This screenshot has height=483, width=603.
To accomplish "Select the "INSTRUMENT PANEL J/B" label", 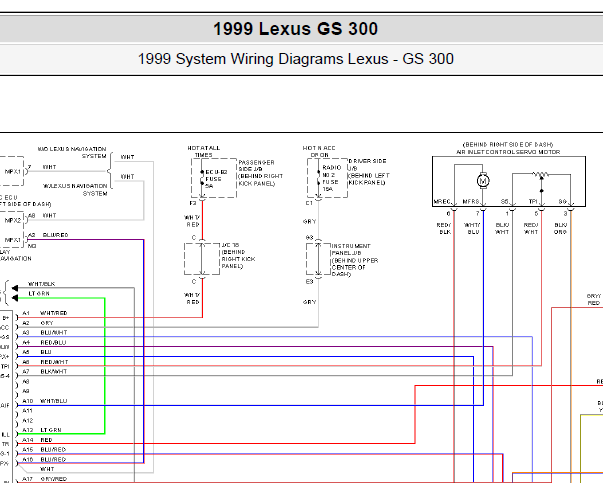I will click(351, 250).
